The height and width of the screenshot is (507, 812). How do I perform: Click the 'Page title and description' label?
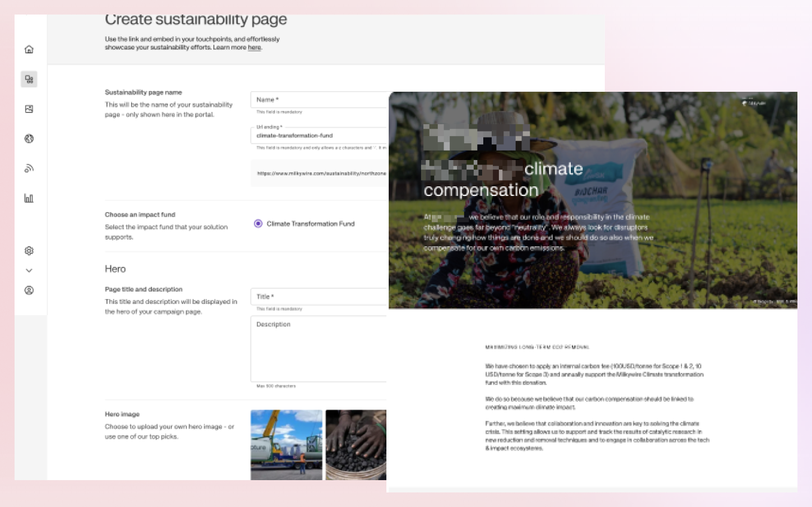click(x=144, y=289)
